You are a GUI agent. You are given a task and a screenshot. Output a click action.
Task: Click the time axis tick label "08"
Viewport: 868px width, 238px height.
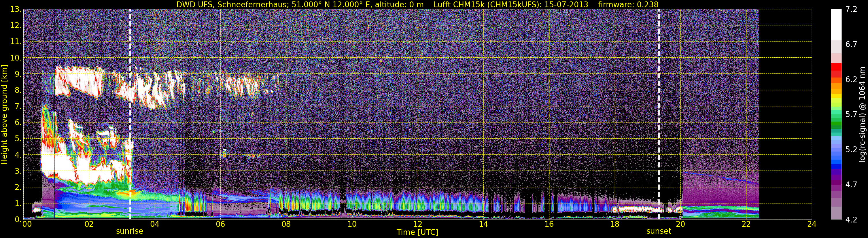click(x=286, y=224)
